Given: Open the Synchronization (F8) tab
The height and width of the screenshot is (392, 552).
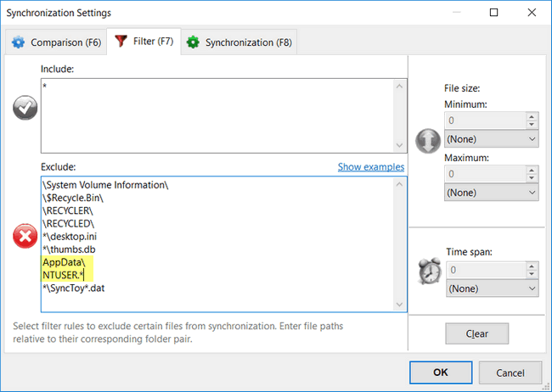Looking at the screenshot, I should (241, 42).
